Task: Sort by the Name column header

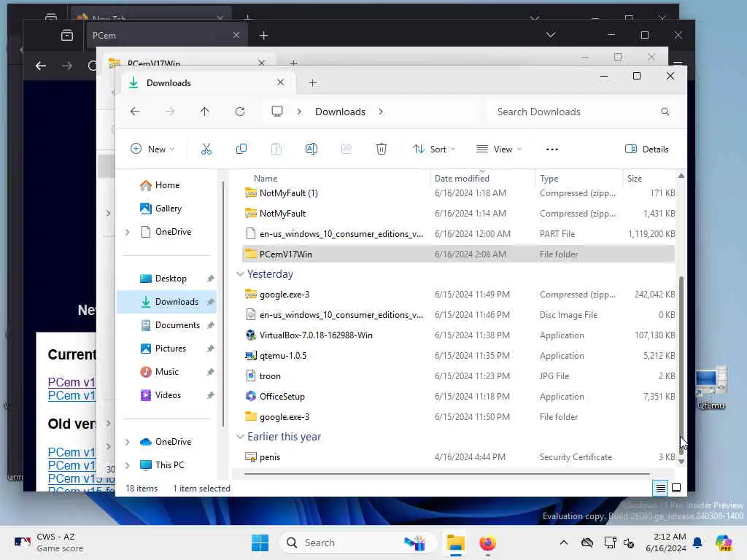Action: 266,178
